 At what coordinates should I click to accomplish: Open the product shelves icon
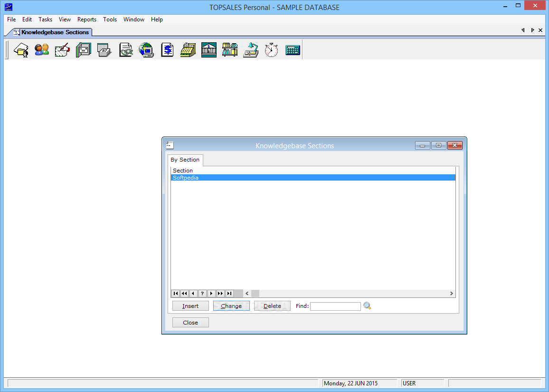point(230,50)
